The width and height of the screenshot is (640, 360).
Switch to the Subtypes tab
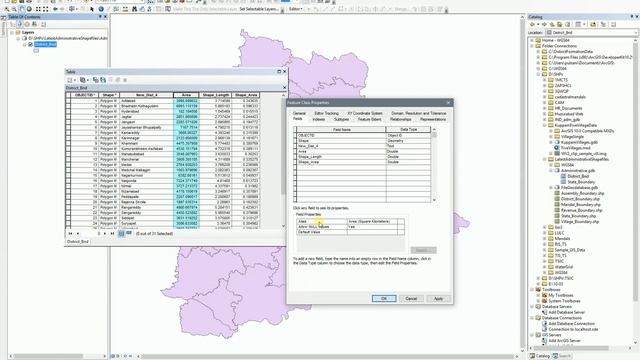click(341, 119)
